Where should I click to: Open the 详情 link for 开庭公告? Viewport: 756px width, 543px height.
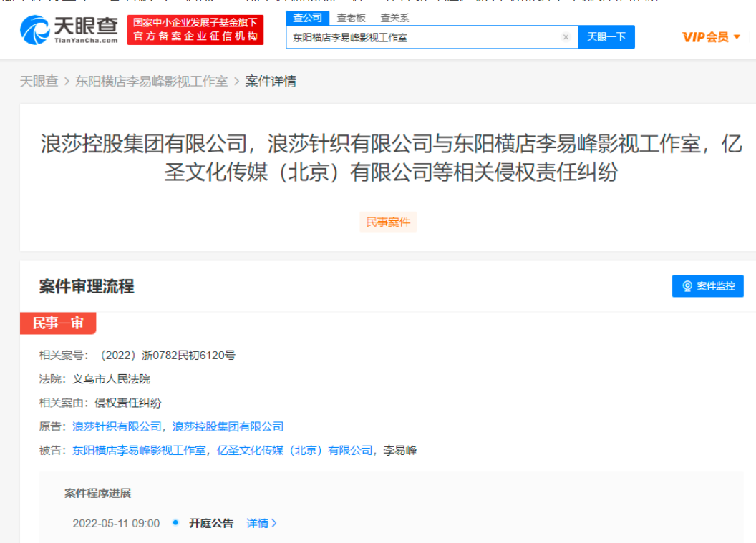coord(261,523)
